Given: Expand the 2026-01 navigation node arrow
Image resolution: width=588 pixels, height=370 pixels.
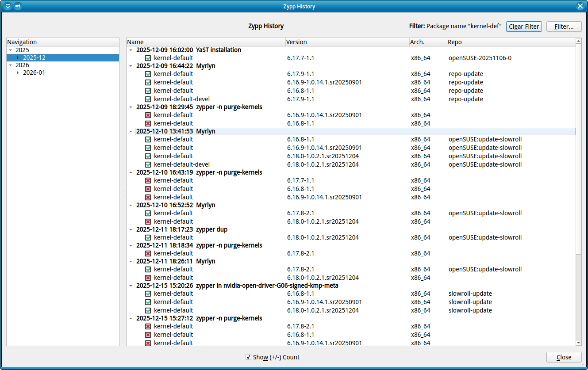Looking at the screenshot, I should coord(18,72).
